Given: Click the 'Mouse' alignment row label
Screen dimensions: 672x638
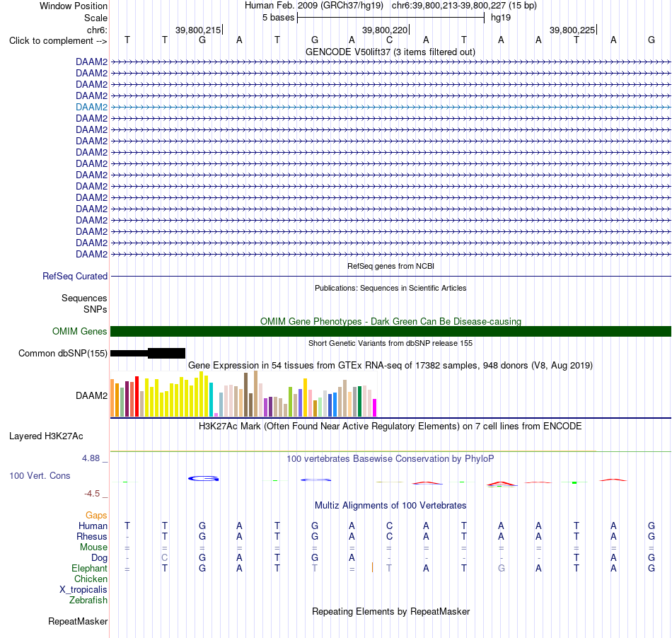Looking at the screenshot, I should click(x=93, y=547).
